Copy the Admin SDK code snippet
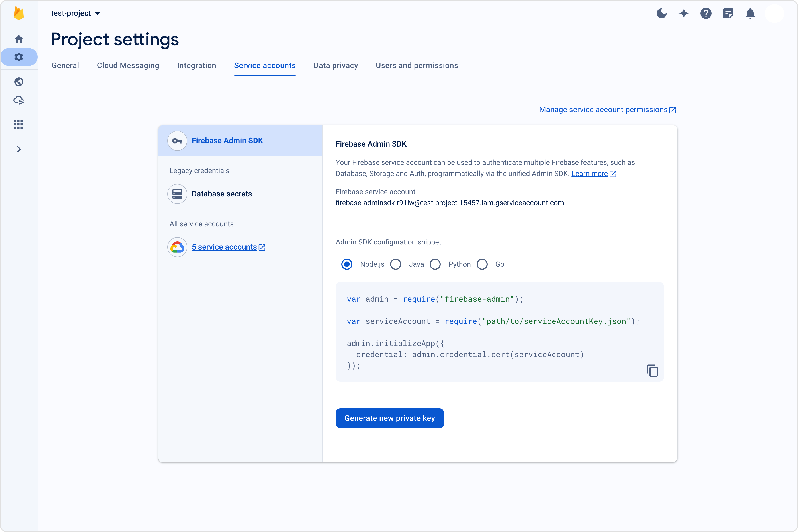Viewport: 798px width, 532px height. 652,370
